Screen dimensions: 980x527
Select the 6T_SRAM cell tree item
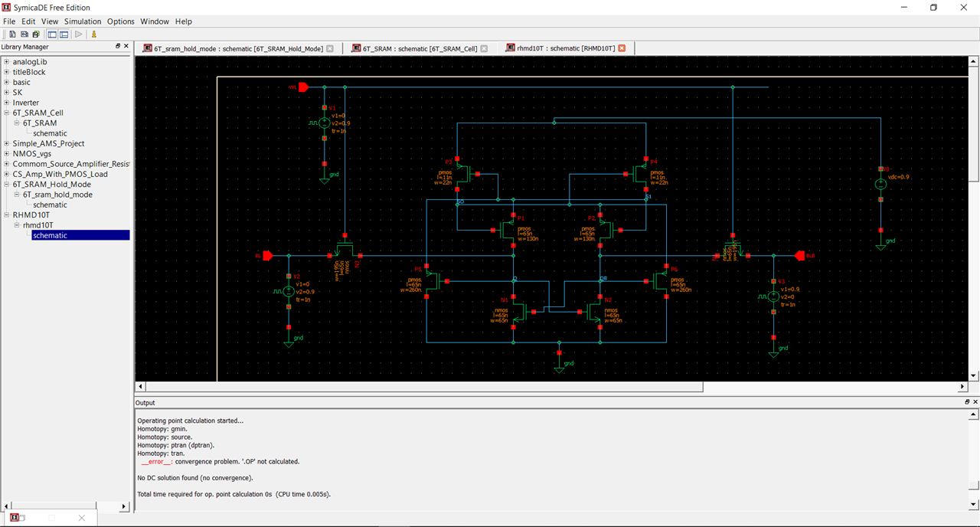40,123
